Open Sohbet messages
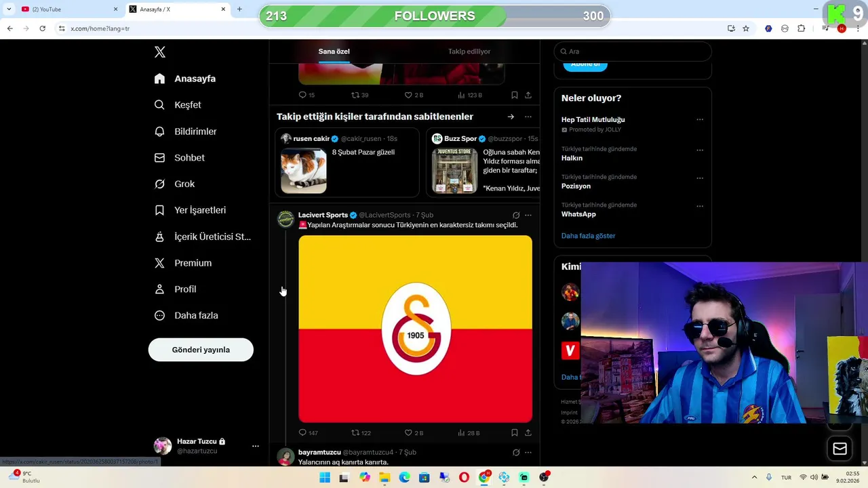This screenshot has height=488, width=868. point(179,158)
